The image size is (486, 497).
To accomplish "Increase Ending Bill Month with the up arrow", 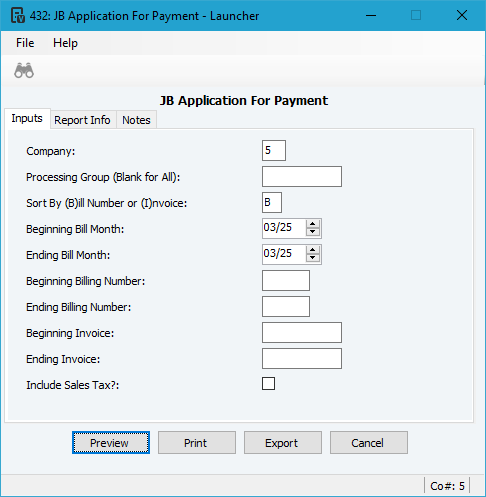I will [x=313, y=250].
